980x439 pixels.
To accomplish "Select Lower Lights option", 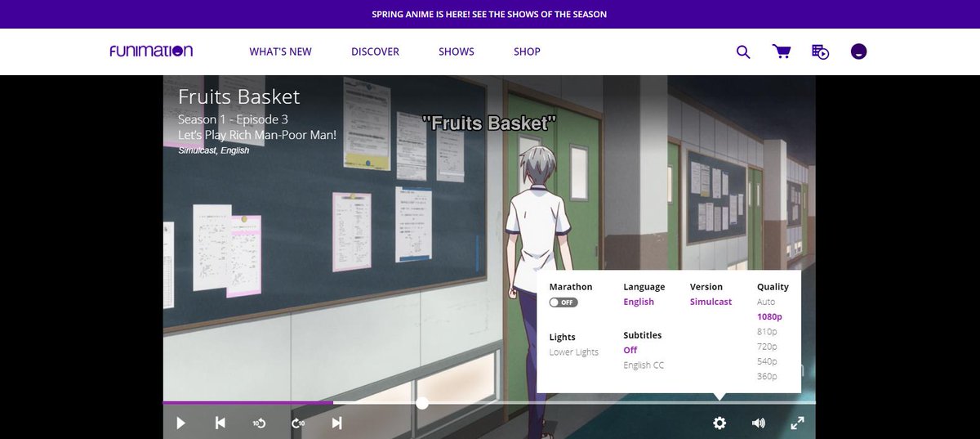I will [574, 352].
